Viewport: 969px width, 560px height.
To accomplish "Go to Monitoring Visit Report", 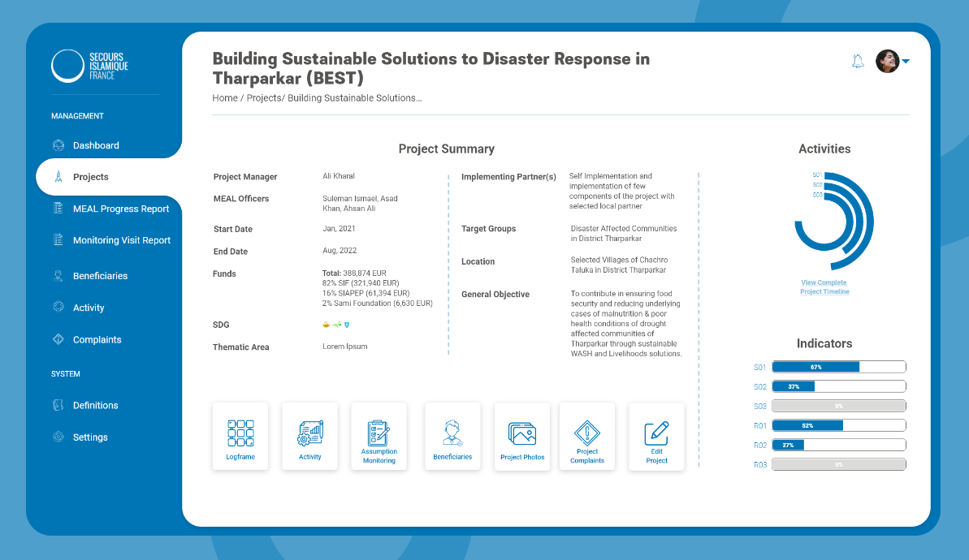I will pyautogui.click(x=121, y=240).
